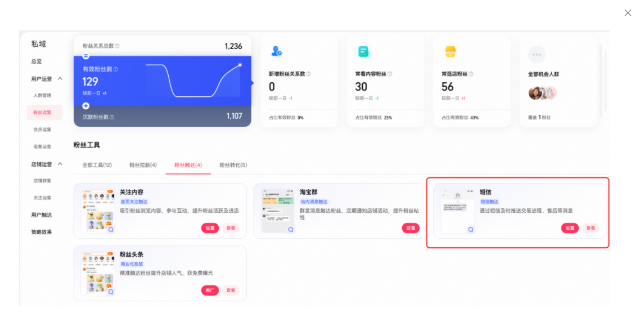Click help icon beside 常看内容粉丝
Image resolution: width=644 pixels, height=321 pixels.
tap(390, 74)
